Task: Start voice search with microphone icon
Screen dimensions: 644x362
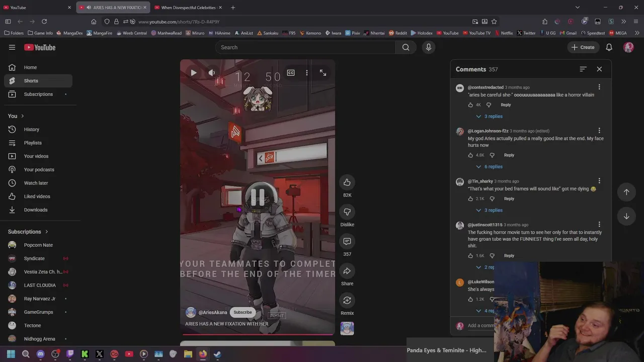Action: pos(429,47)
